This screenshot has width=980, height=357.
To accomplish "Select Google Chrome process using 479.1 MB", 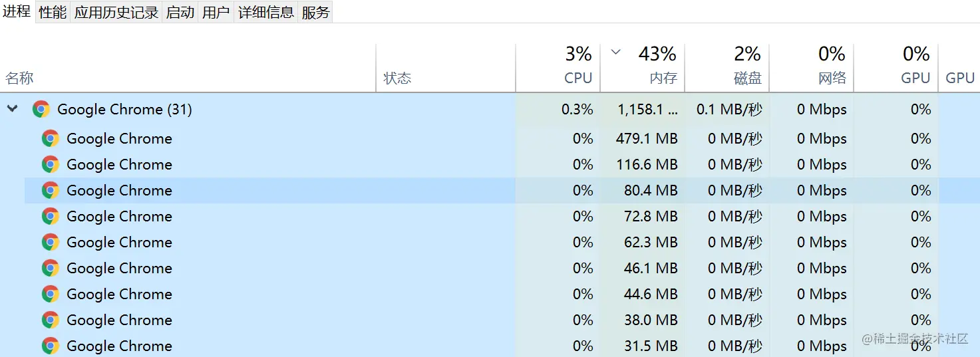I will [x=119, y=138].
